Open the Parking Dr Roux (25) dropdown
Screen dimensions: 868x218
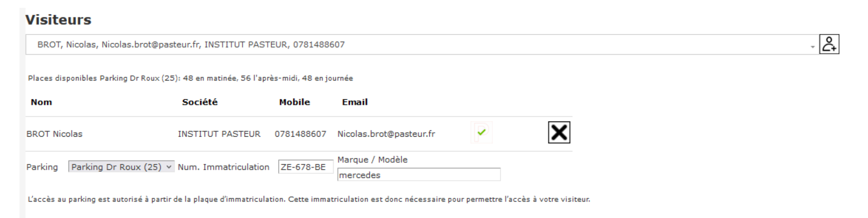(121, 167)
